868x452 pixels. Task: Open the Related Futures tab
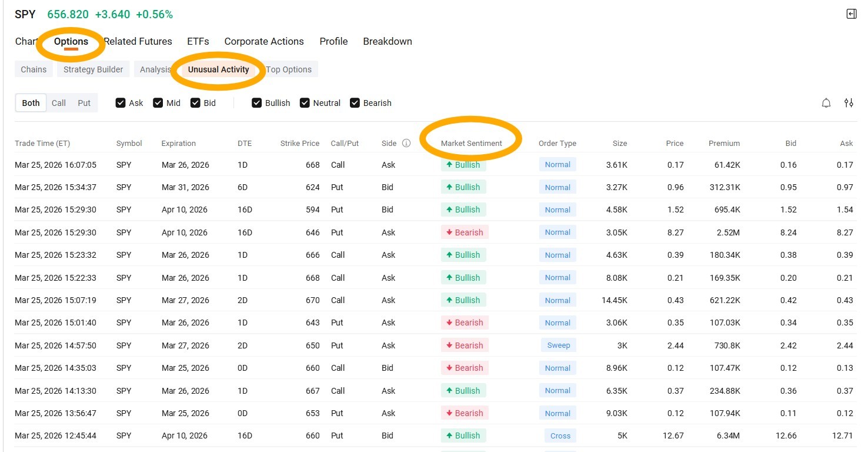(138, 41)
